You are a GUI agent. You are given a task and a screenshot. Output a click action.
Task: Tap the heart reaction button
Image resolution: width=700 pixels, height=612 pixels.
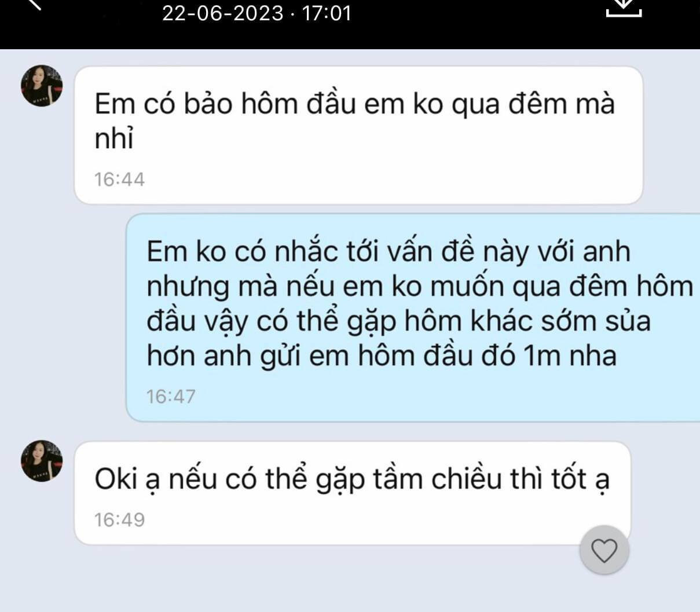(x=604, y=550)
